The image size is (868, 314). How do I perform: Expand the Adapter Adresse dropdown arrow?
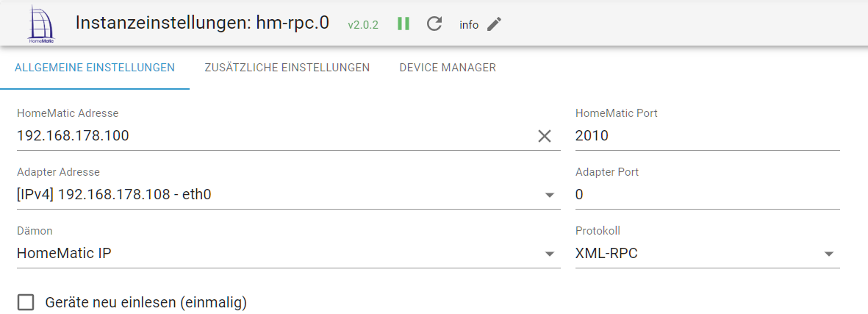point(549,195)
